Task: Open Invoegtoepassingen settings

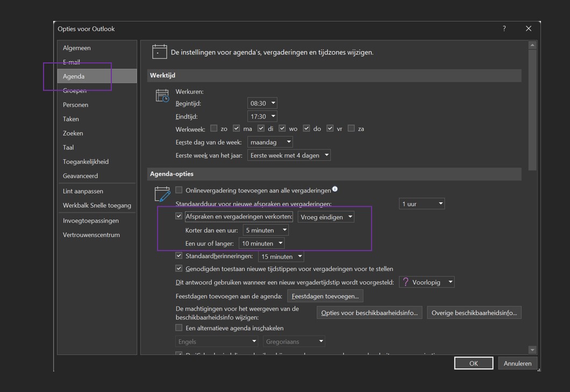Action: click(x=97, y=220)
